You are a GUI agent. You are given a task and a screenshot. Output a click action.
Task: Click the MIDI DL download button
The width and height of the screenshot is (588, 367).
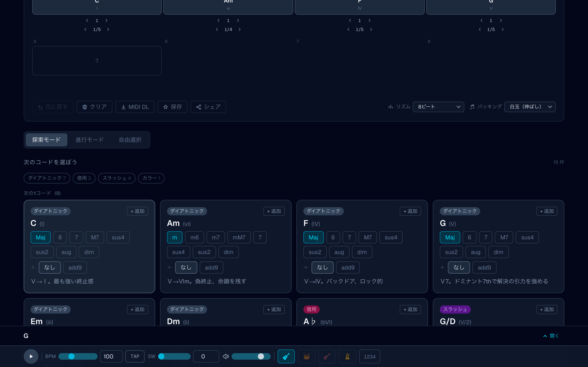(x=135, y=107)
